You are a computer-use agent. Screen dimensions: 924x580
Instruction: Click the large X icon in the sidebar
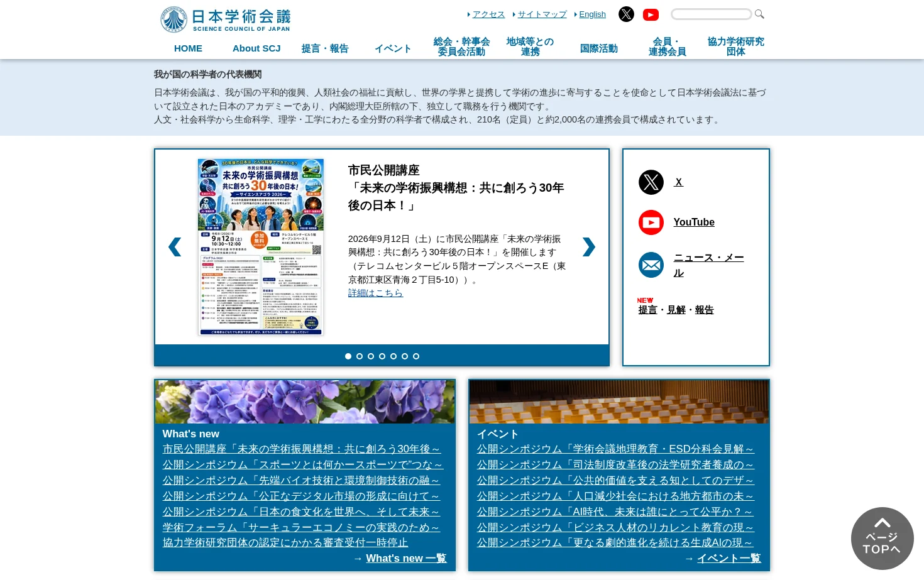click(651, 182)
